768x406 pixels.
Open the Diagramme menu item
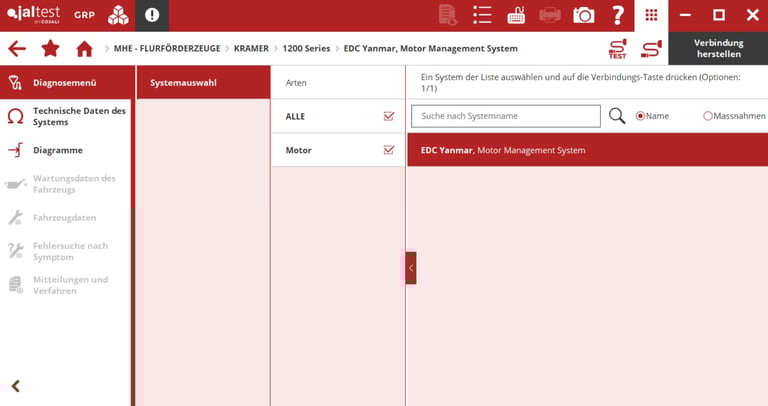[x=66, y=150]
